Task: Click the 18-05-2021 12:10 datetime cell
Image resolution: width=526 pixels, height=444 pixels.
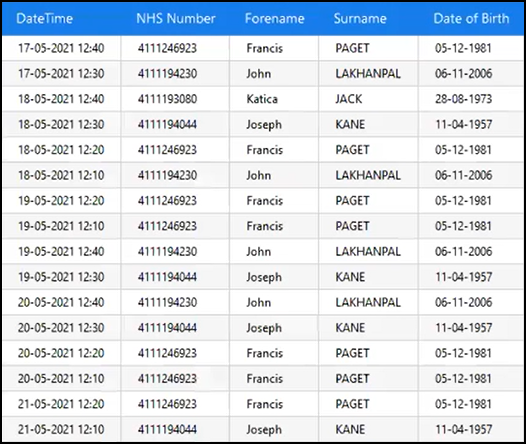Action: pos(61,175)
